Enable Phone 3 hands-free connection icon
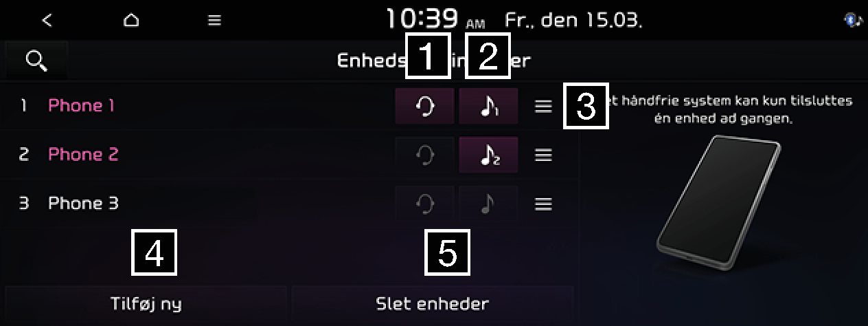This screenshot has height=326, width=868. tap(424, 204)
